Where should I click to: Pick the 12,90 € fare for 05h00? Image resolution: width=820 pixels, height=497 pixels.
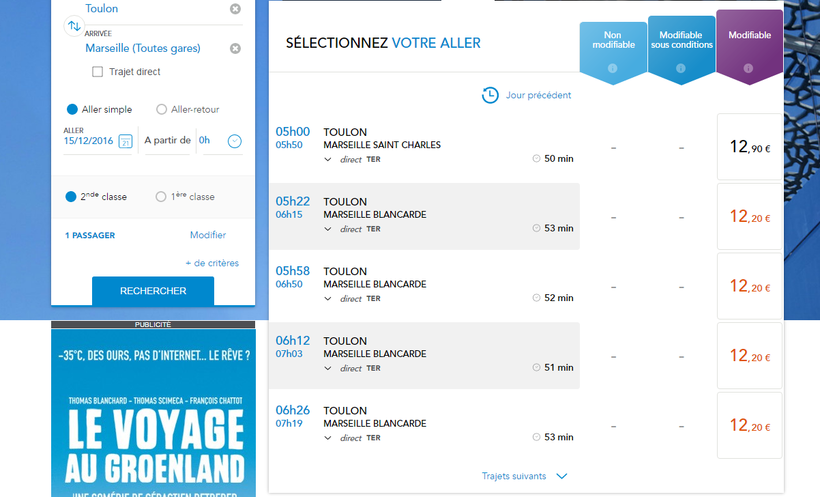click(x=749, y=147)
